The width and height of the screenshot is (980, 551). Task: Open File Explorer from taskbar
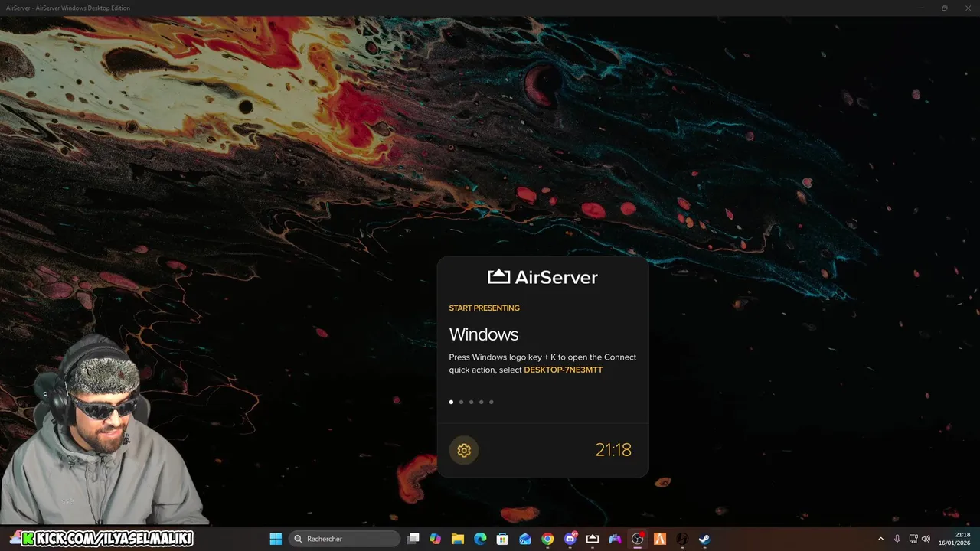[x=458, y=539]
